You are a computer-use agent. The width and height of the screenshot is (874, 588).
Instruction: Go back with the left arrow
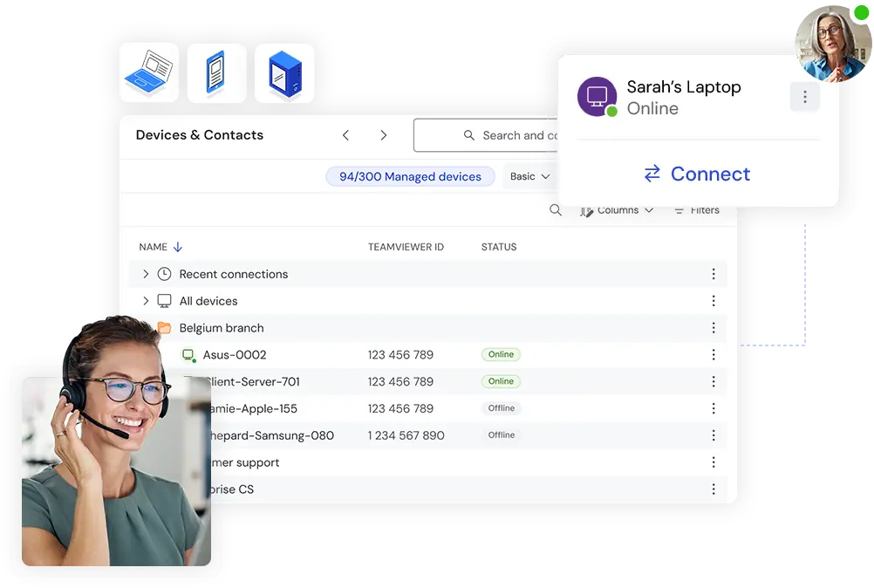(345, 135)
